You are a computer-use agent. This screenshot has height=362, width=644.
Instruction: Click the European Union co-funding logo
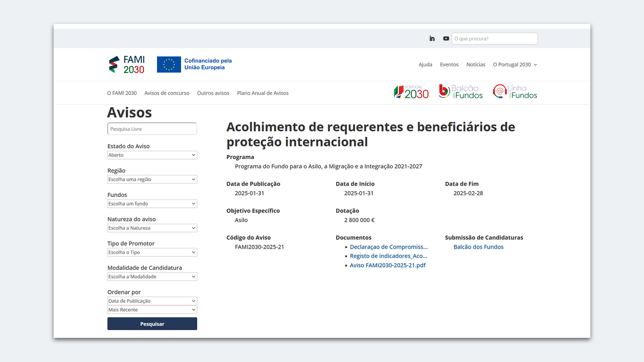coord(195,64)
